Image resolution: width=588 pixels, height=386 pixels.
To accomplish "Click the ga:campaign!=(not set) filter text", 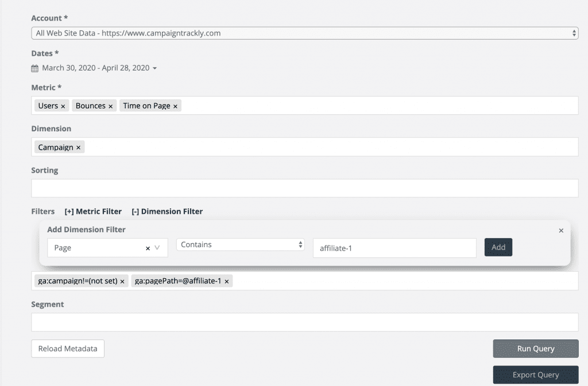I will pos(78,281).
